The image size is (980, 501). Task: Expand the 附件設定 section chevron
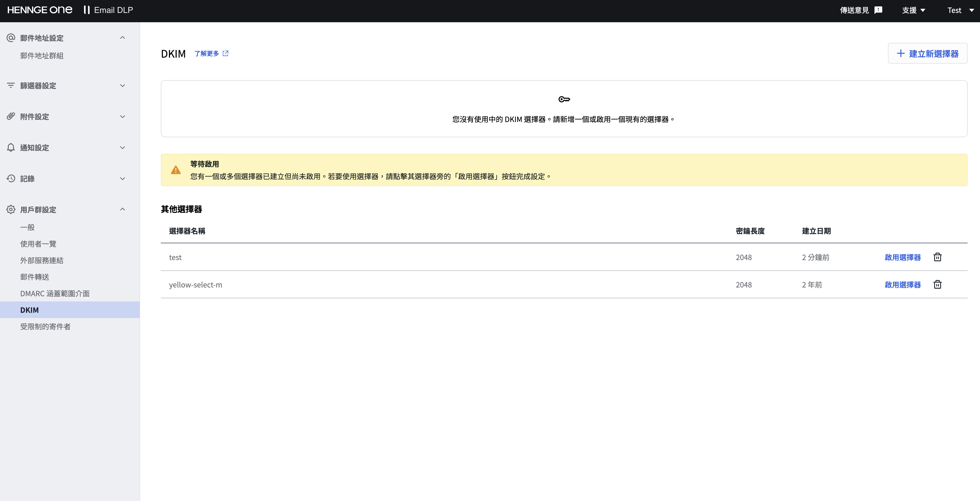pyautogui.click(x=123, y=117)
